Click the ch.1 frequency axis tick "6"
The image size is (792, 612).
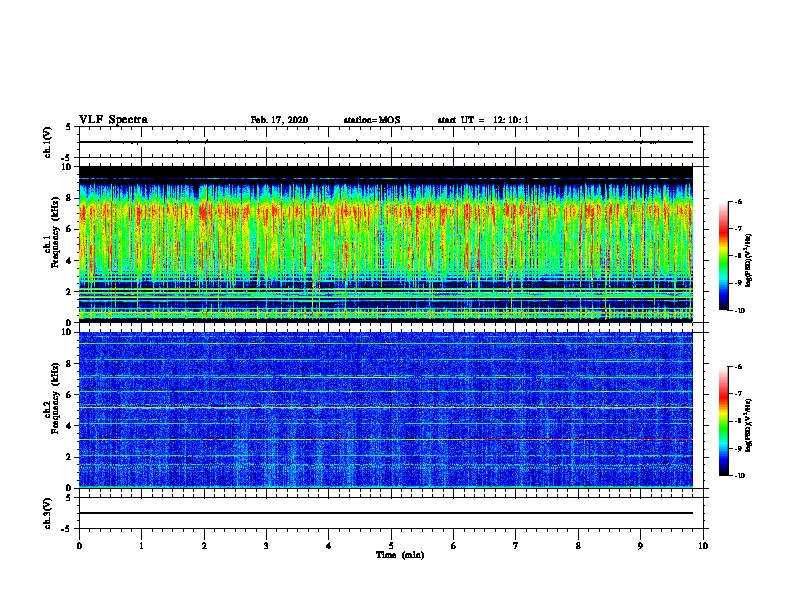tap(69, 229)
